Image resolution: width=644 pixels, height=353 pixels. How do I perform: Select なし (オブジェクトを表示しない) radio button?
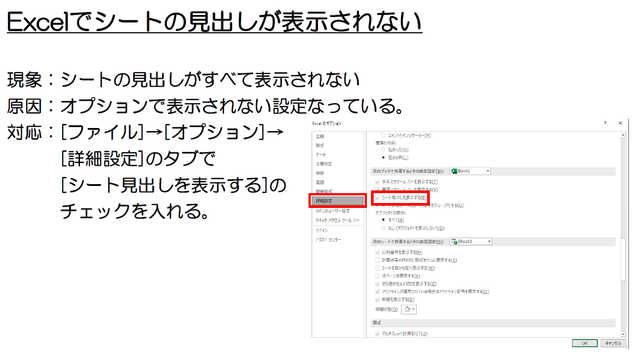point(383,228)
